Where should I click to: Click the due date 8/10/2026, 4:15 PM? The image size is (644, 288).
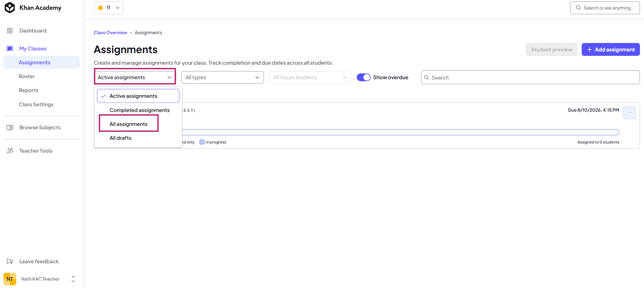pyautogui.click(x=594, y=110)
